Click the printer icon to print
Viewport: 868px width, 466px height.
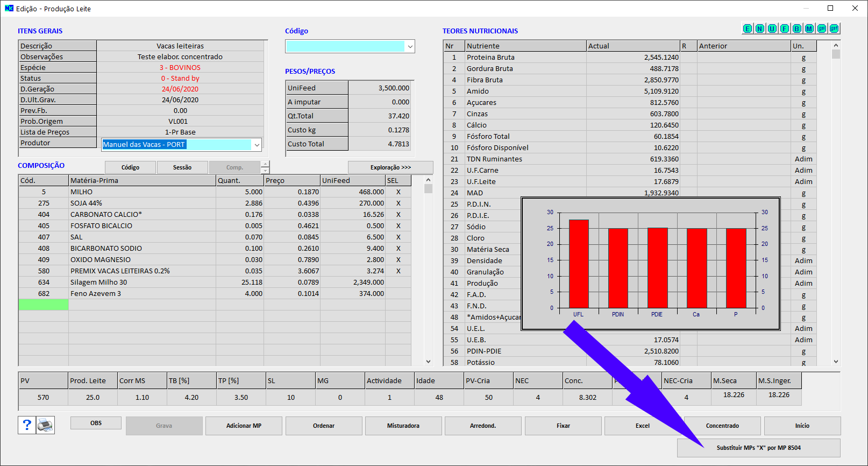point(46,425)
